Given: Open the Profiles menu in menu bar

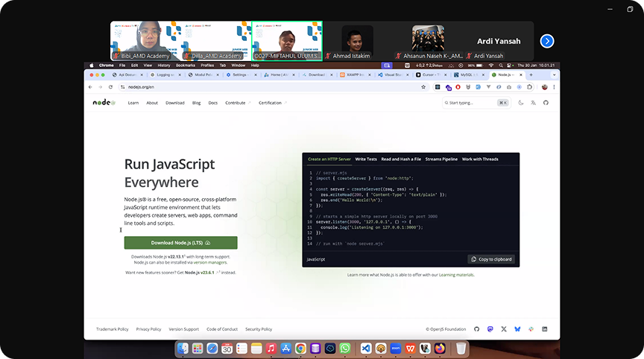Looking at the screenshot, I should point(207,66).
